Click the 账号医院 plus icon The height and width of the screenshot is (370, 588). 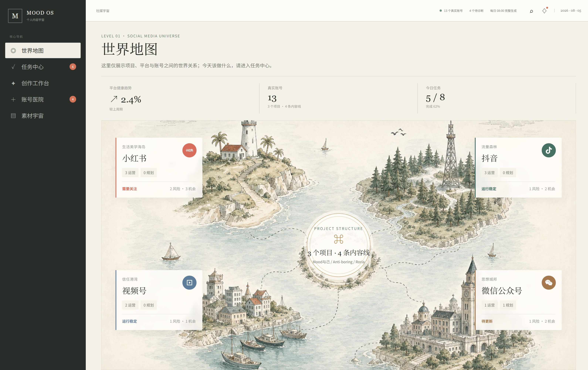pyautogui.click(x=13, y=100)
